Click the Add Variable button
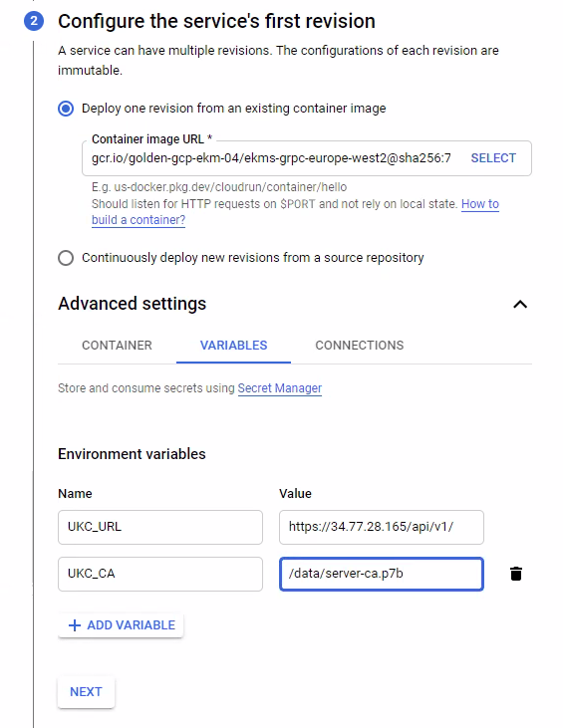Viewport: 563px width, 728px height. coord(121,625)
